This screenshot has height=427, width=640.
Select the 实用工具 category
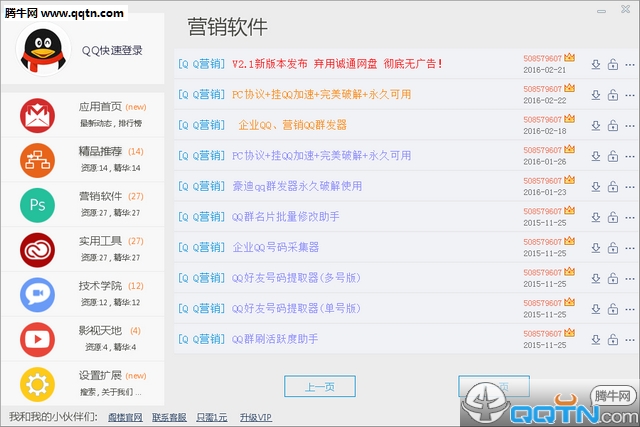point(99,241)
